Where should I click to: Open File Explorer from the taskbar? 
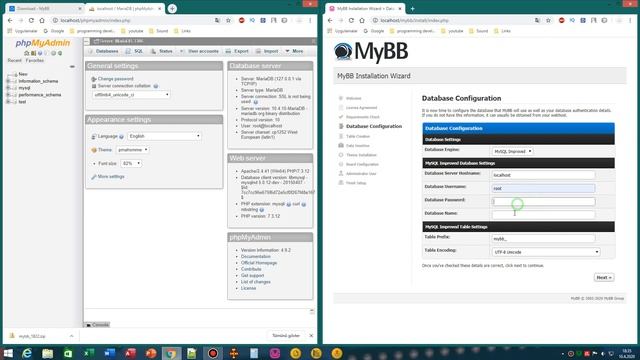pos(47,353)
